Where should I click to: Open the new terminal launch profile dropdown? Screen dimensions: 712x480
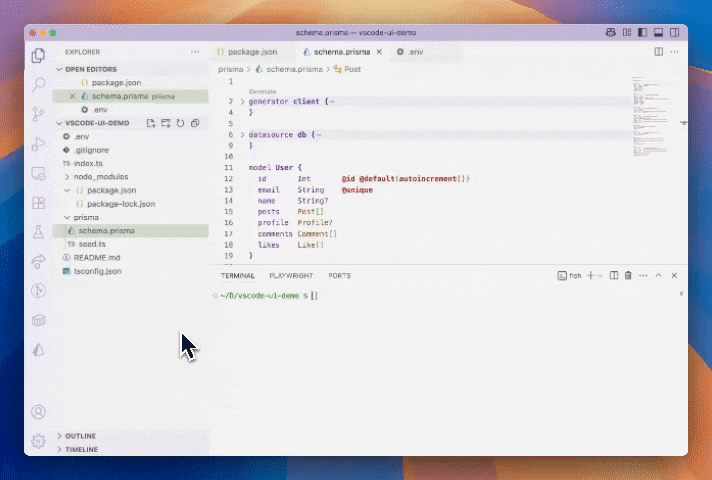point(601,275)
